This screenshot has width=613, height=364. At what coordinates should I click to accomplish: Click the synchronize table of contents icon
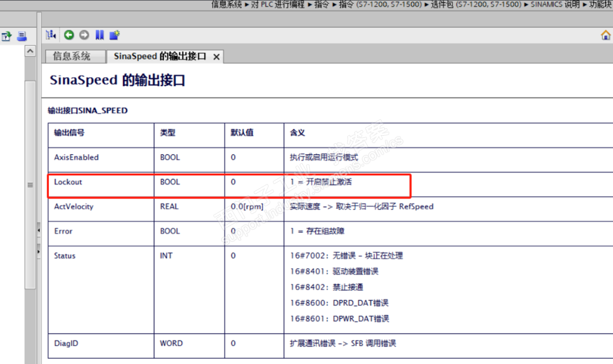pyautogui.click(x=51, y=35)
